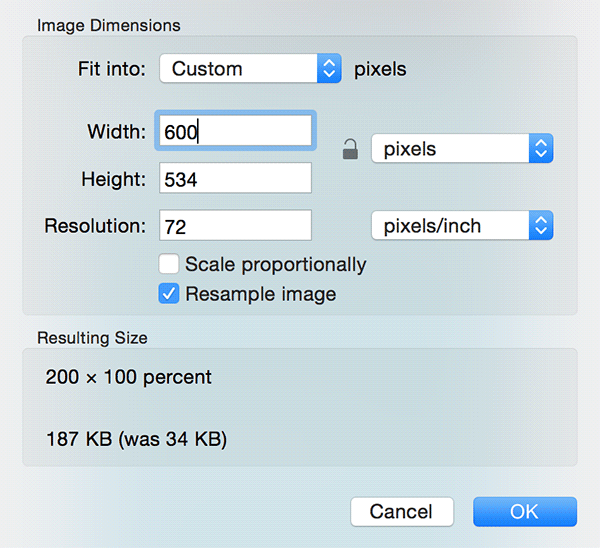This screenshot has height=548, width=600.
Task: Click the proportional lock padlock icon
Action: click(349, 150)
